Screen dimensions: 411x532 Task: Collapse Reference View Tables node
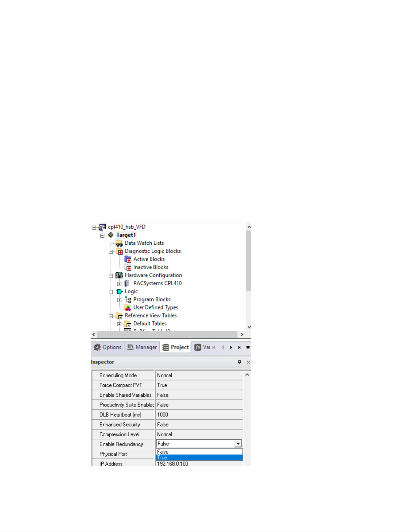tap(111, 316)
